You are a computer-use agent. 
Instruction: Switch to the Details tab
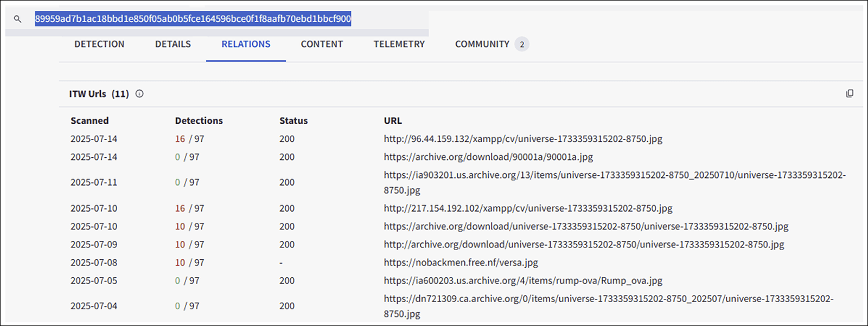click(x=173, y=44)
